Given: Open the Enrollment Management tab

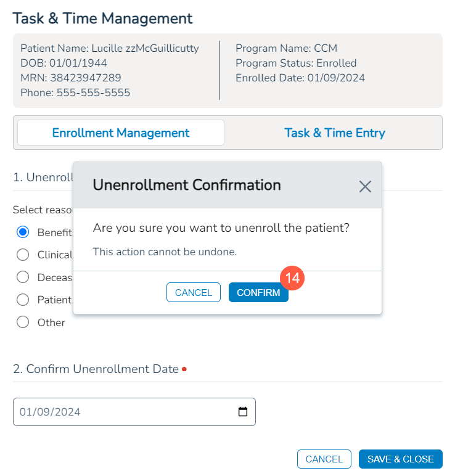Looking at the screenshot, I should click(x=121, y=133).
